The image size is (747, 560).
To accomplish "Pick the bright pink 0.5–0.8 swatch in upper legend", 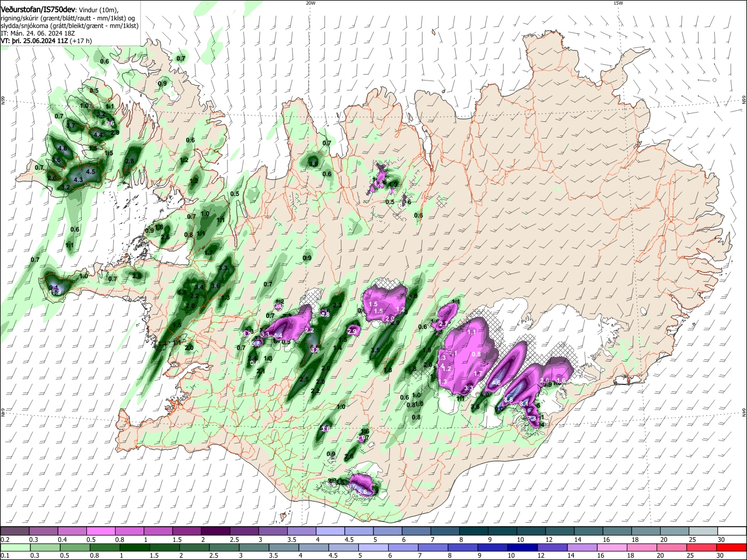I will [101, 531].
